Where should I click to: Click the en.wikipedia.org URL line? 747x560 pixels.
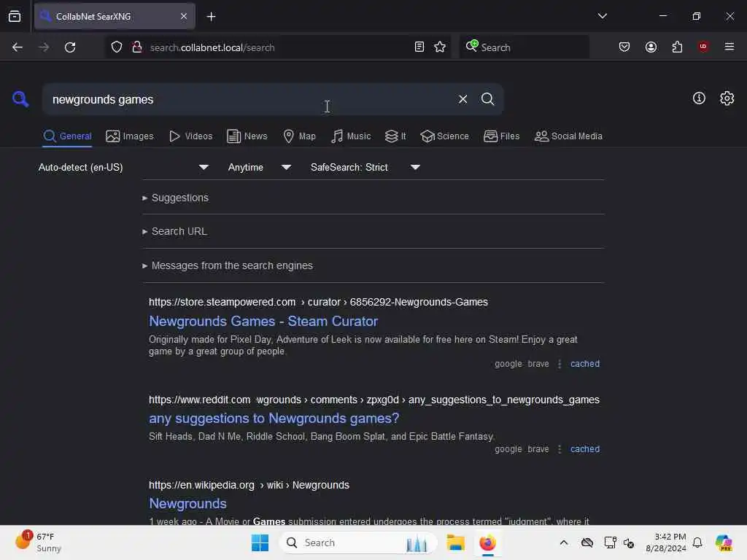(x=249, y=485)
